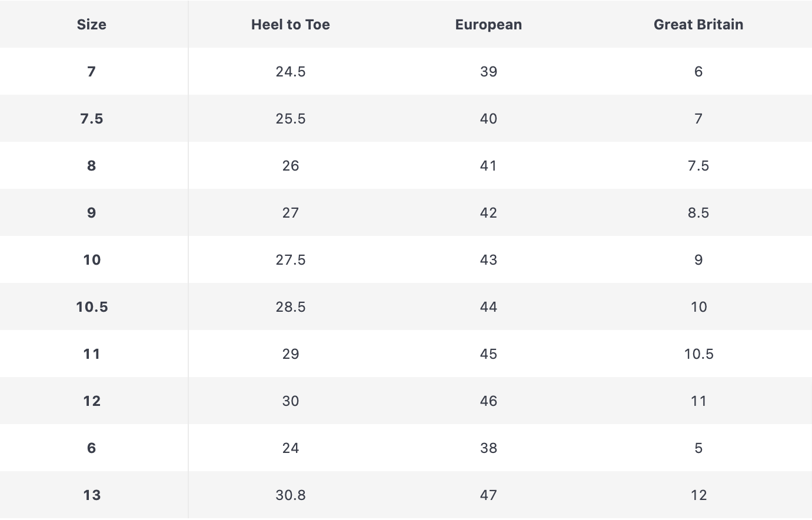Viewport: 812px width, 520px height.
Task: Click Great Britain value 12
Action: point(698,495)
